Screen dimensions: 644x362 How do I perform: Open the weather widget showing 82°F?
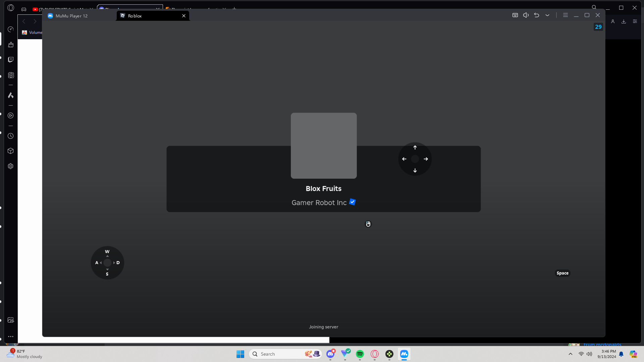click(24, 354)
